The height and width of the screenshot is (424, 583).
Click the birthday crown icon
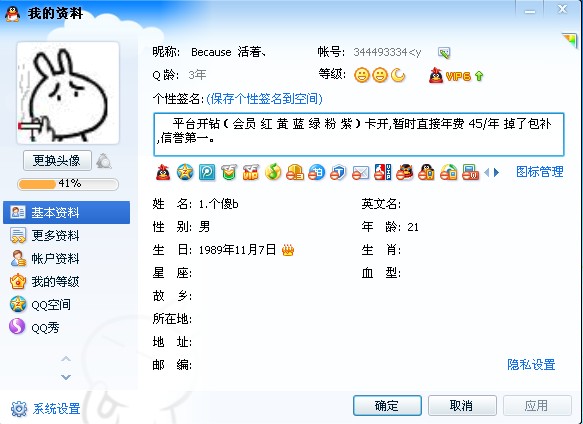tap(287, 250)
